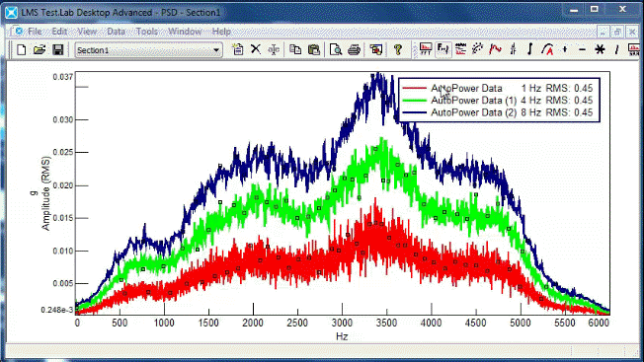Open the Tools menu
Viewport: 644px width, 362px height.
click(x=146, y=32)
